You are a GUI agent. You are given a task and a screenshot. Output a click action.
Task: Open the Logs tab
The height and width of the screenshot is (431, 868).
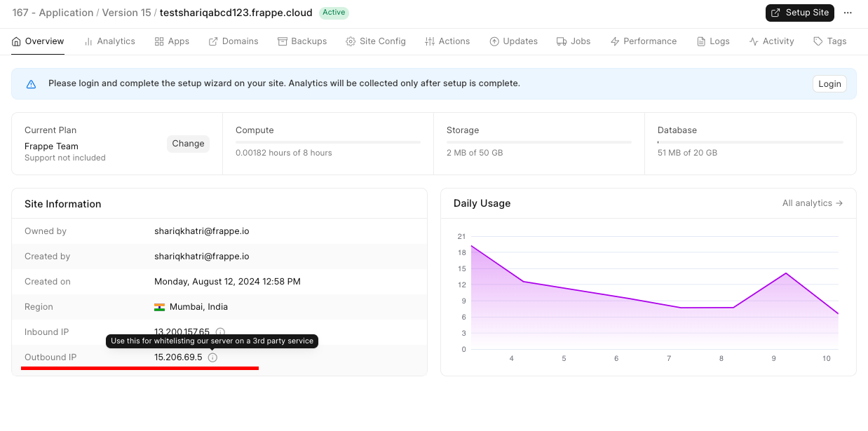pos(713,41)
